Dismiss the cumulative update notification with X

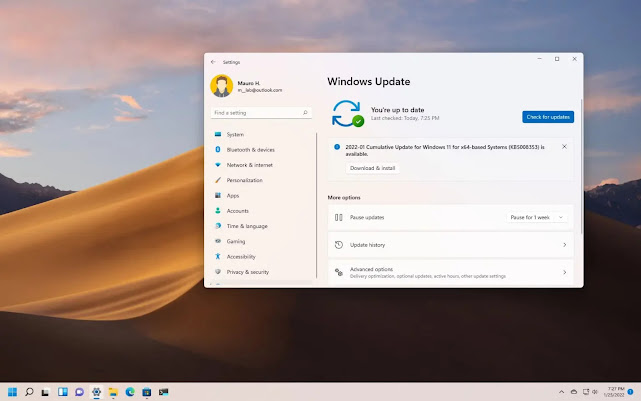[x=564, y=146]
